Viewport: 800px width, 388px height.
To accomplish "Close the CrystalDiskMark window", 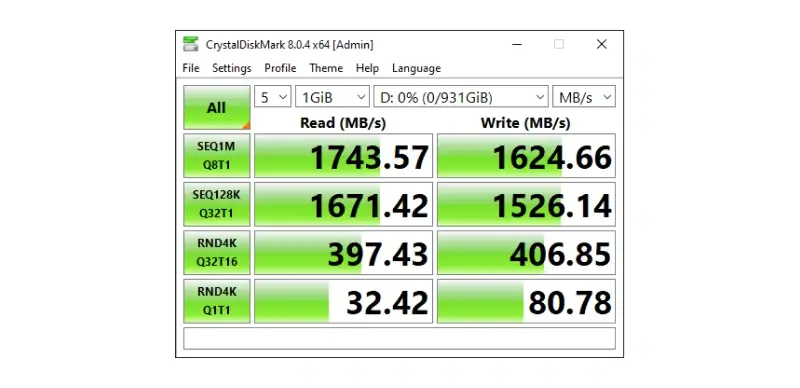I will 602,44.
